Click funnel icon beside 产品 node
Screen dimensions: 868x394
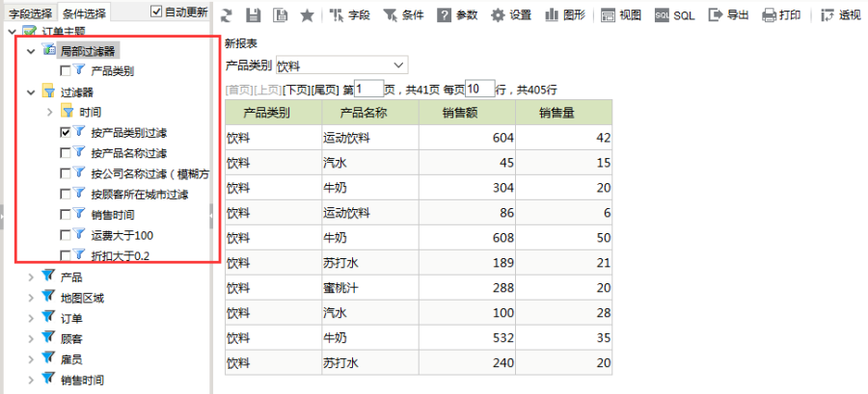[49, 276]
